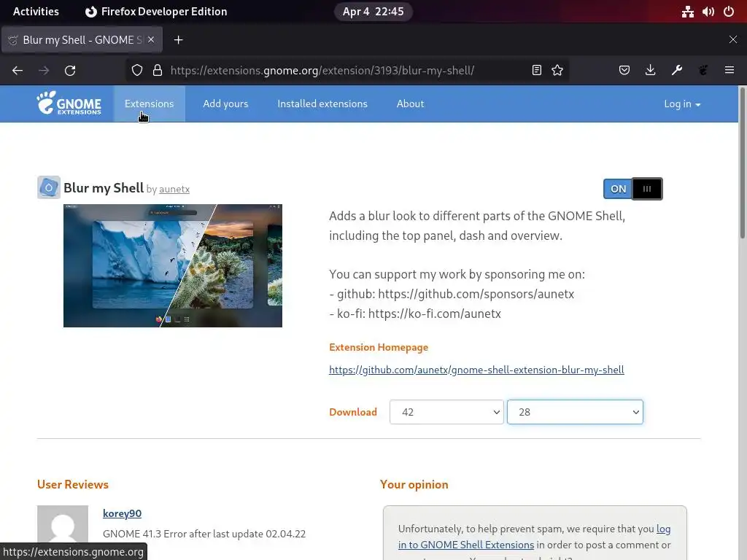Click the github sponsors line text
Screen dimensions: 747x560
coord(452,294)
